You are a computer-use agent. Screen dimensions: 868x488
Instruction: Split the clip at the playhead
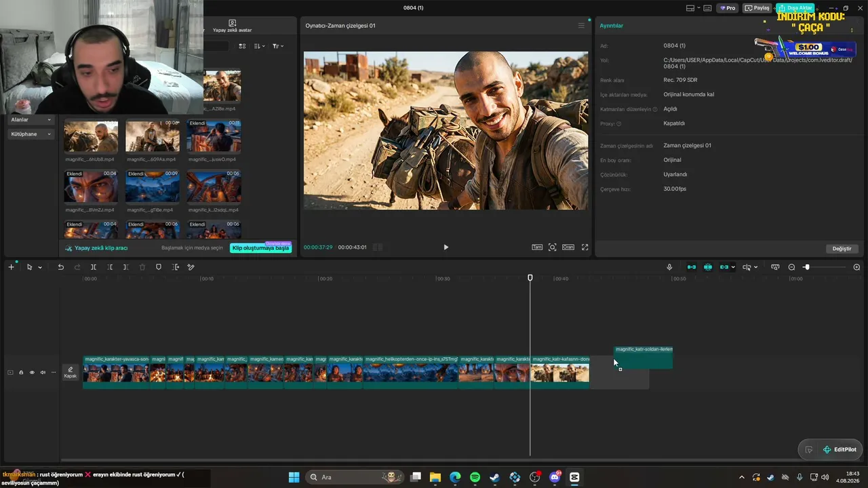pos(94,267)
